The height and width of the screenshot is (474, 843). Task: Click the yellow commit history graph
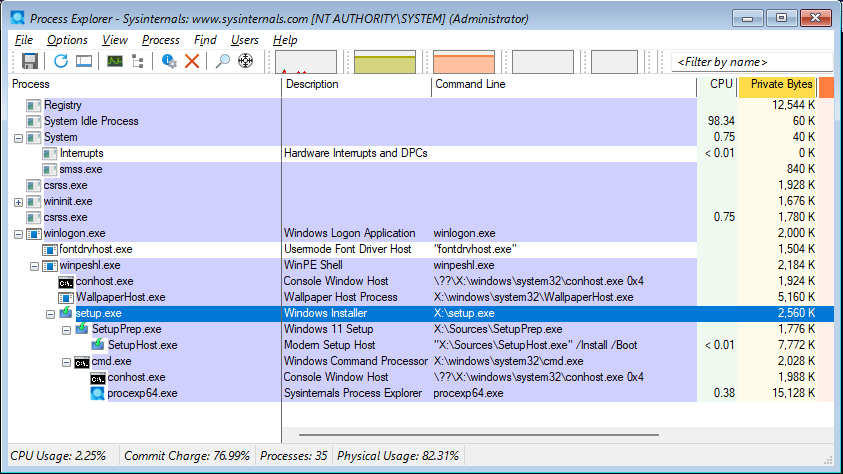pyautogui.click(x=385, y=62)
